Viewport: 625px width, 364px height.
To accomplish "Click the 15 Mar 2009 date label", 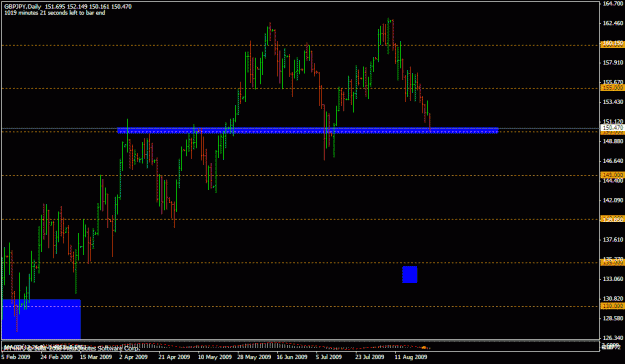I will tap(96, 357).
